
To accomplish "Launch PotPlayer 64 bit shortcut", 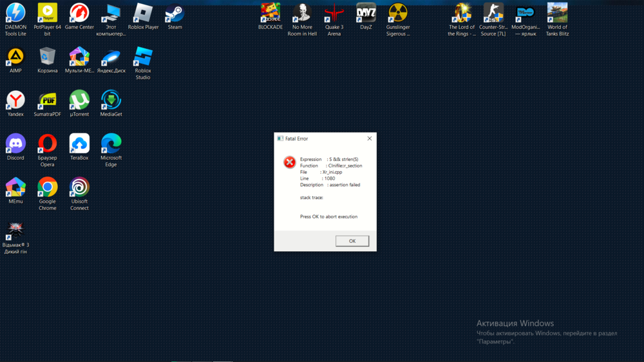I will coord(47,19).
